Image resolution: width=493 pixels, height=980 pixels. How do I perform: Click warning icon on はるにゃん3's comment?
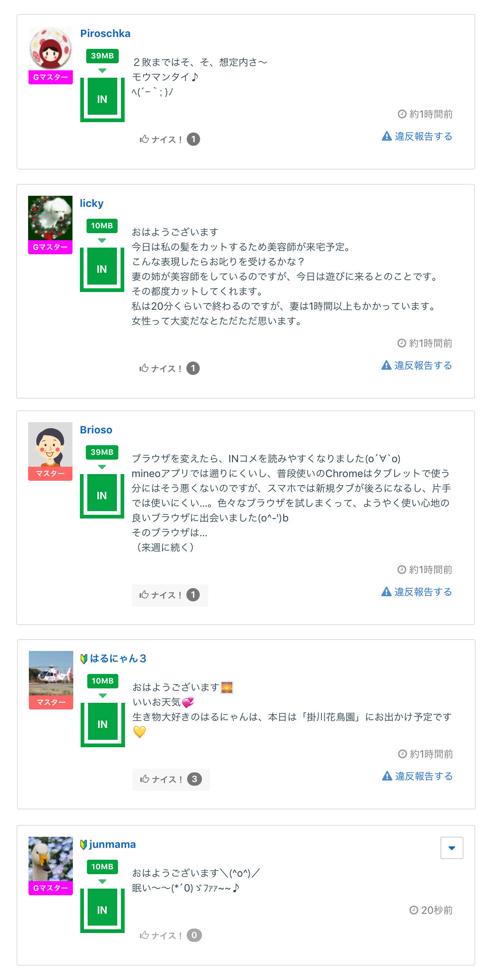click(386, 776)
